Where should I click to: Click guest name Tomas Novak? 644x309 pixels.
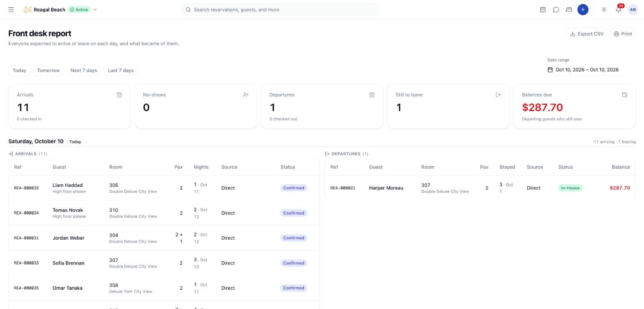coord(68,210)
